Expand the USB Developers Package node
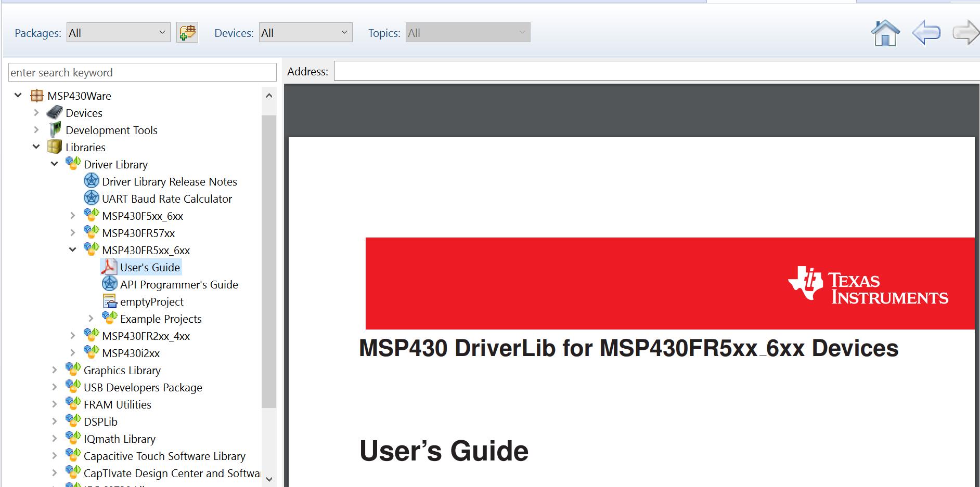The height and width of the screenshot is (487, 980). [55, 387]
